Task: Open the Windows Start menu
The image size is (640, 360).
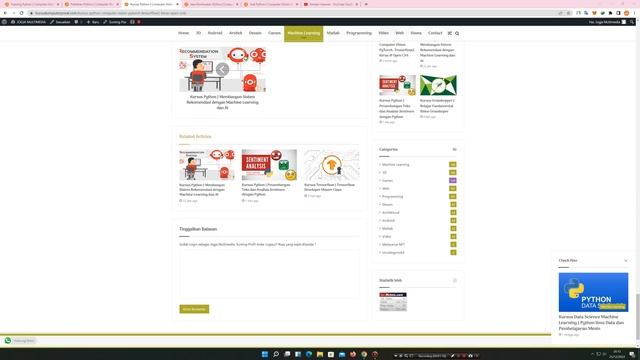Action: (x=265, y=354)
